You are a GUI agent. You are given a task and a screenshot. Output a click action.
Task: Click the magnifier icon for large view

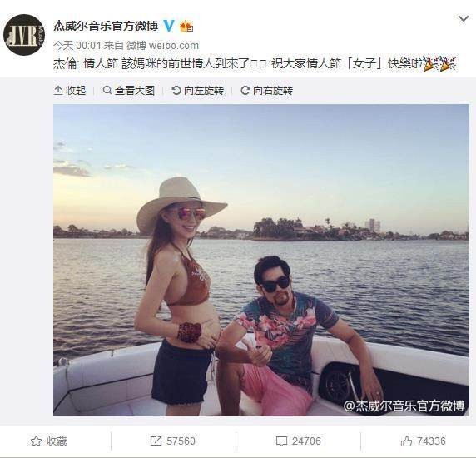coord(107,90)
